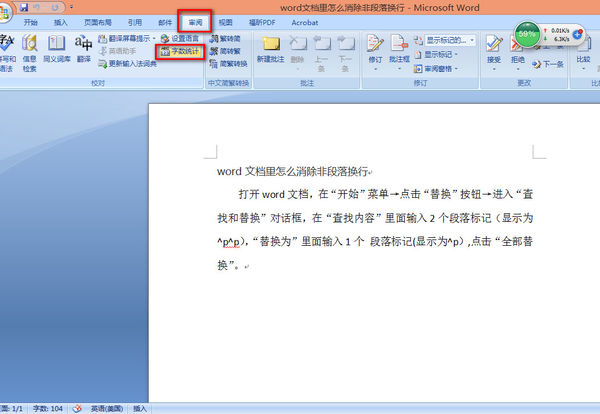Click the 接受 accept change icon
This screenshot has height=414, width=600.
click(x=494, y=53)
